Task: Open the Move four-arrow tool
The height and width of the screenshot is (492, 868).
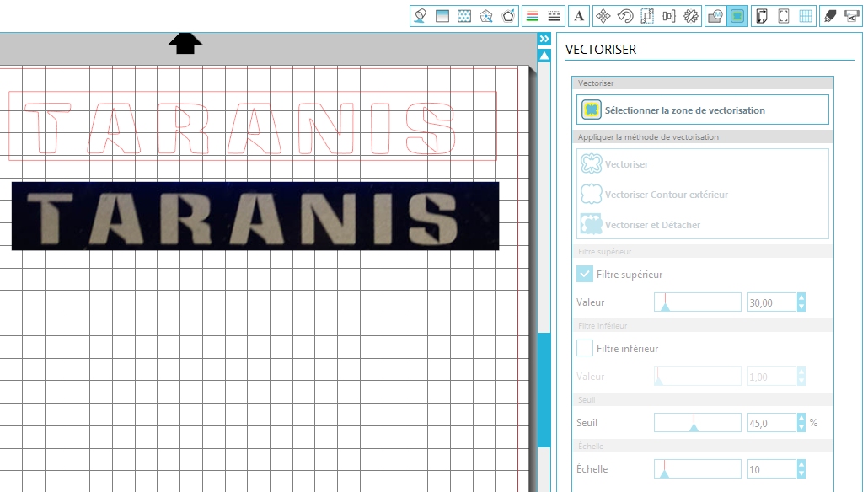Action: coord(603,16)
